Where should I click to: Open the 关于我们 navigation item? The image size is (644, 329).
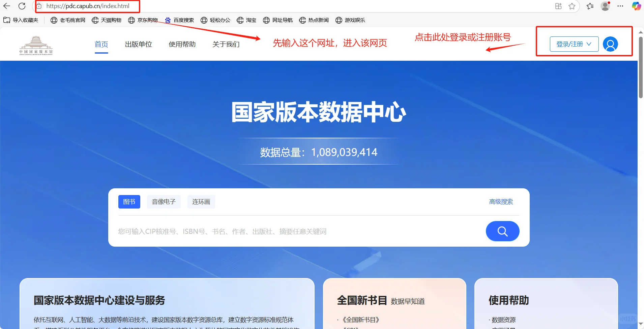coord(226,44)
